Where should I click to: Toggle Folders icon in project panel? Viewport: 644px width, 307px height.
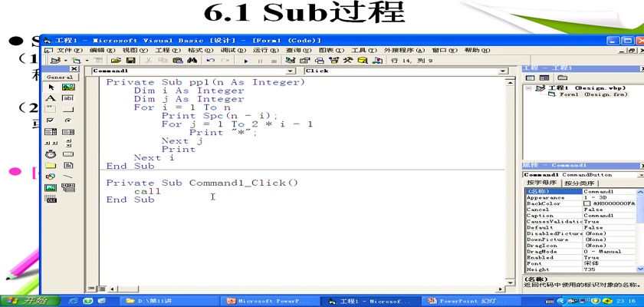coord(562,78)
